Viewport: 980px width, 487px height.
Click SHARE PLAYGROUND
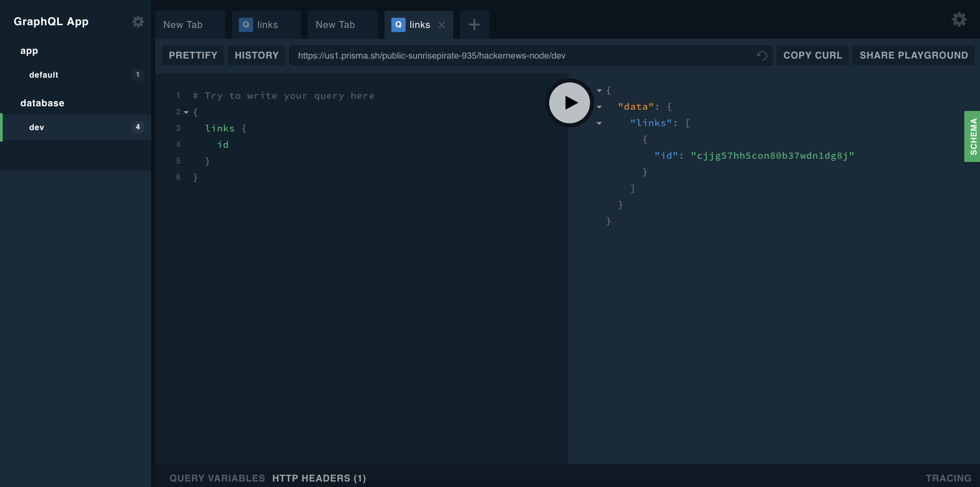[x=914, y=55]
